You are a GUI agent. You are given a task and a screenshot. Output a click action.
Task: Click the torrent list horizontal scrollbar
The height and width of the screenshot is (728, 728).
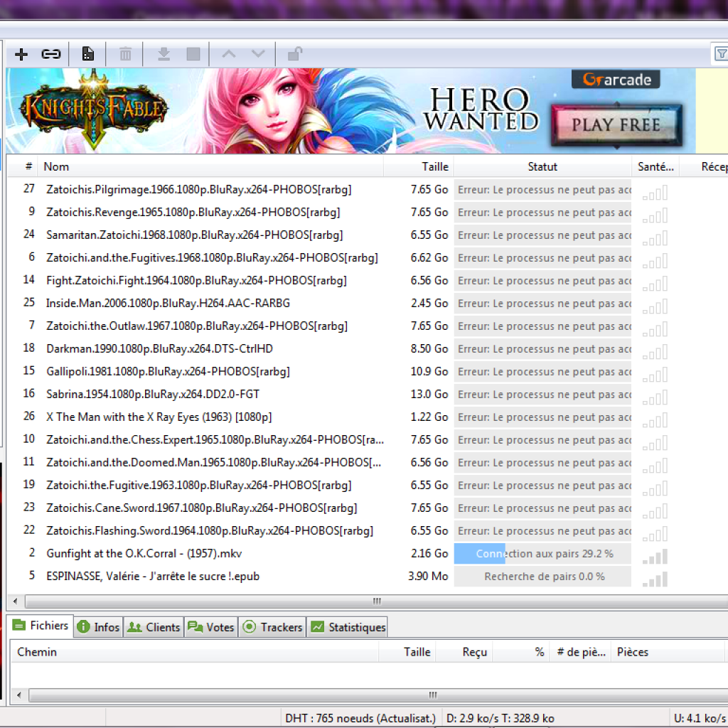[x=377, y=601]
